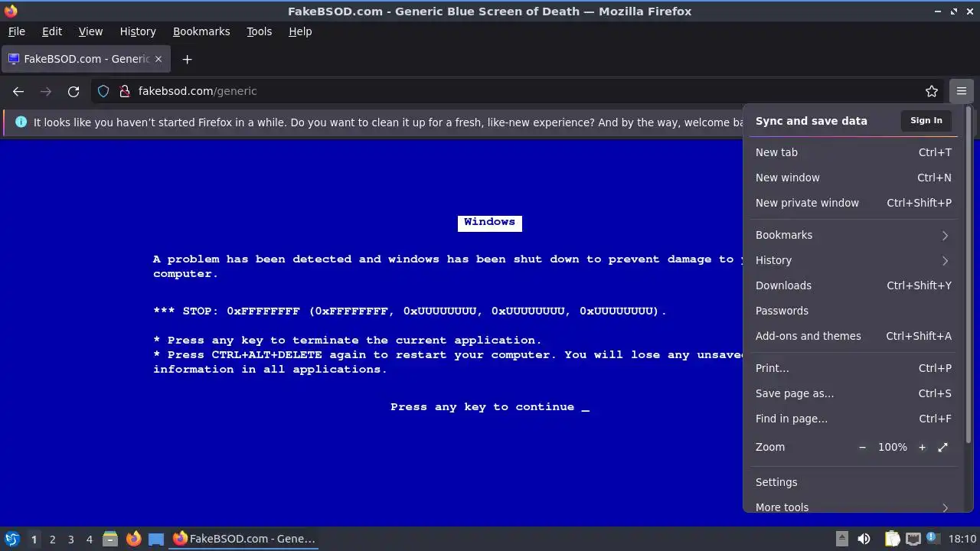This screenshot has width=980, height=551.
Task: Reload the current page
Action: click(73, 91)
